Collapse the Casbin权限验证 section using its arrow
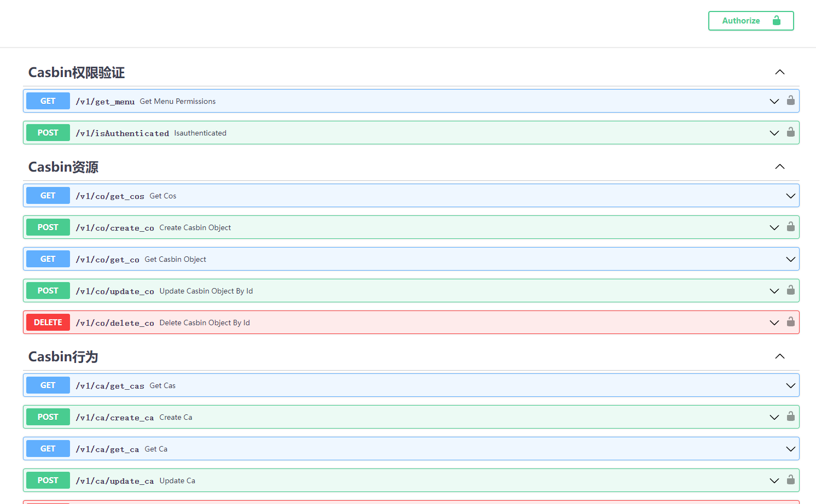 point(780,72)
